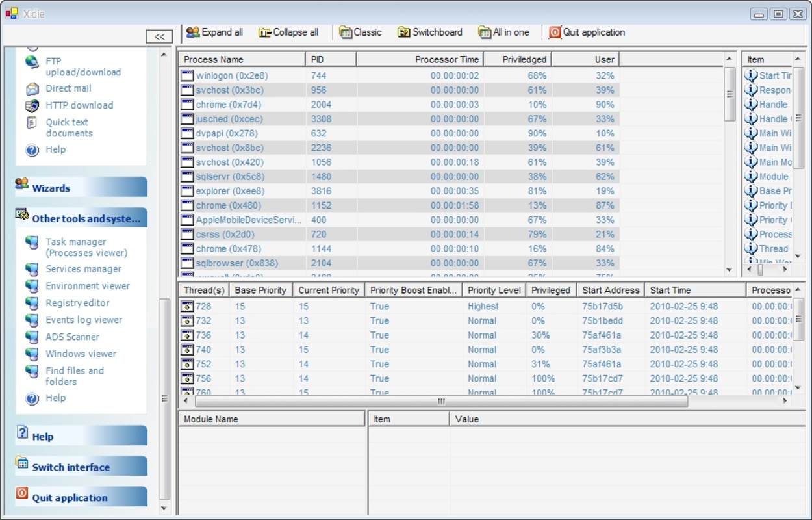Click the Events log viewer icon
Screen dimensions: 812x520
[x=32, y=320]
